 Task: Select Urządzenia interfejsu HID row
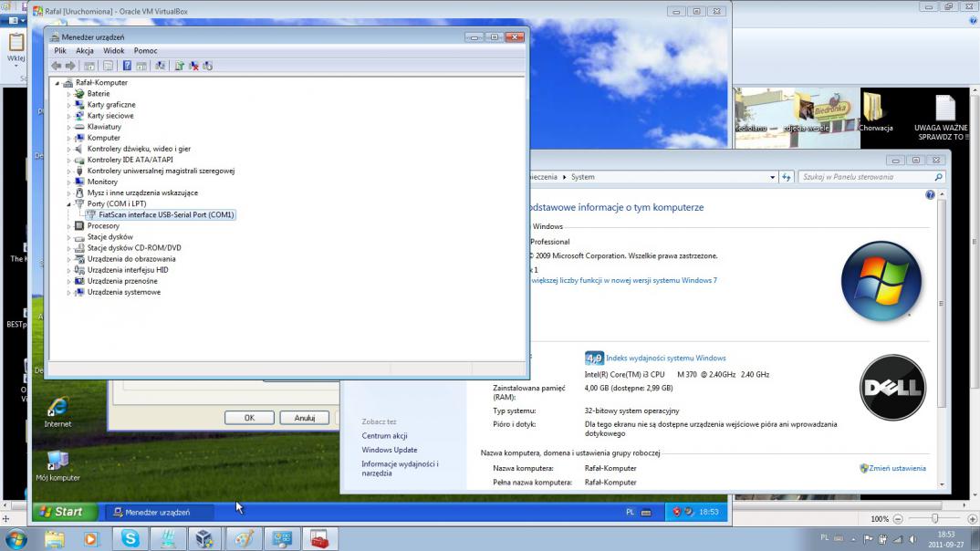128,270
